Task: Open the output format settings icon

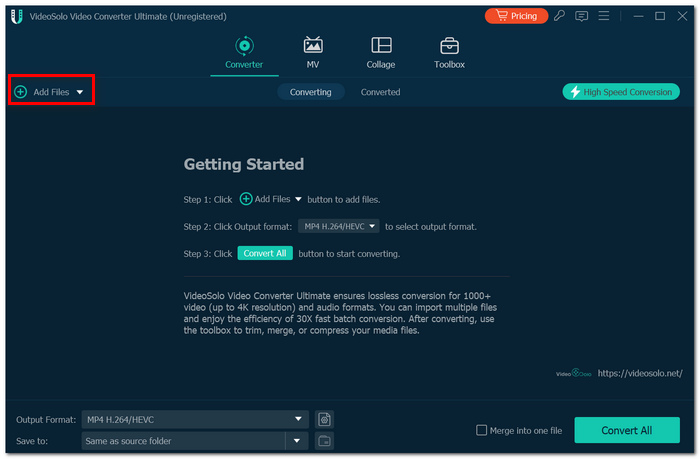Action: tap(325, 420)
